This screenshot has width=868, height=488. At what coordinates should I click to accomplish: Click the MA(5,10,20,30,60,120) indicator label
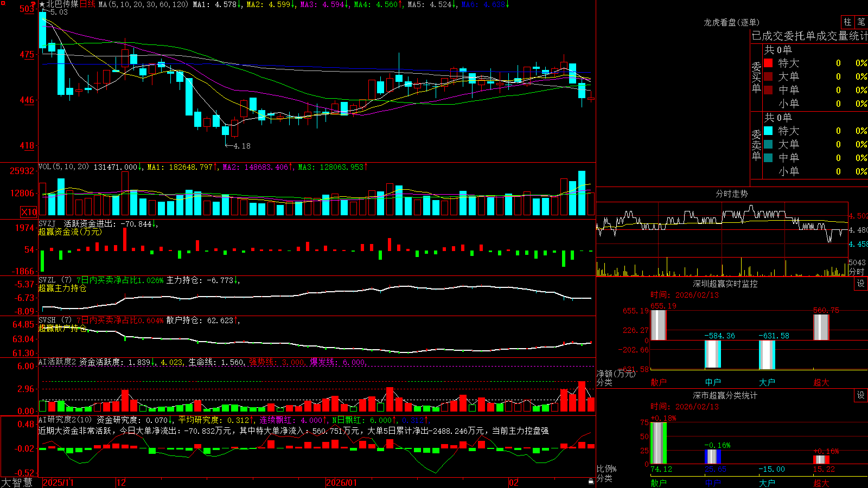coord(143,4)
